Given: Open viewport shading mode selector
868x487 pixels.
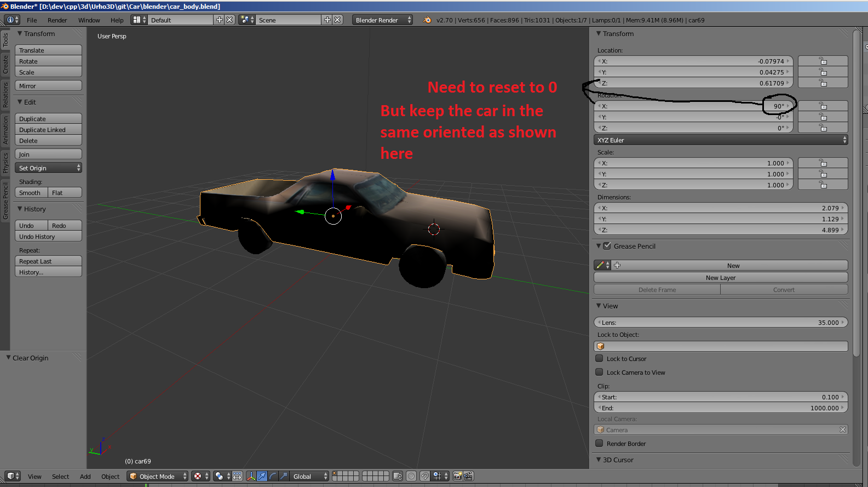Looking at the screenshot, I should [200, 476].
